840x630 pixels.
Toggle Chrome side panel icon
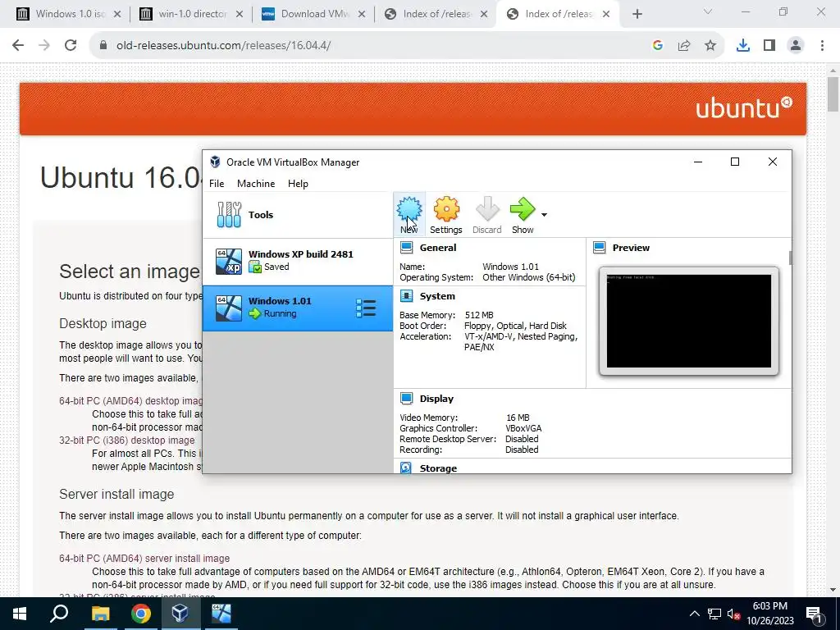[769, 46]
